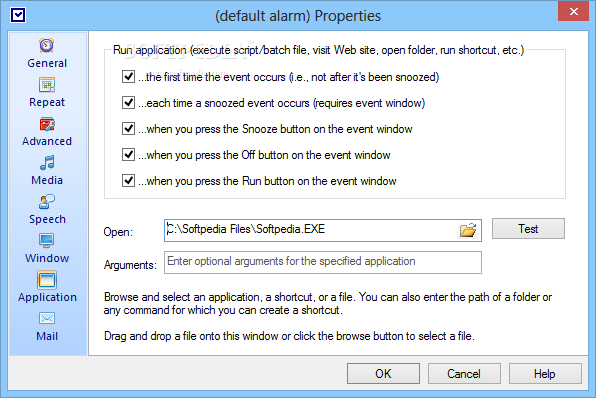This screenshot has height=398, width=596.
Task: Click the Test button
Action: tap(528, 228)
